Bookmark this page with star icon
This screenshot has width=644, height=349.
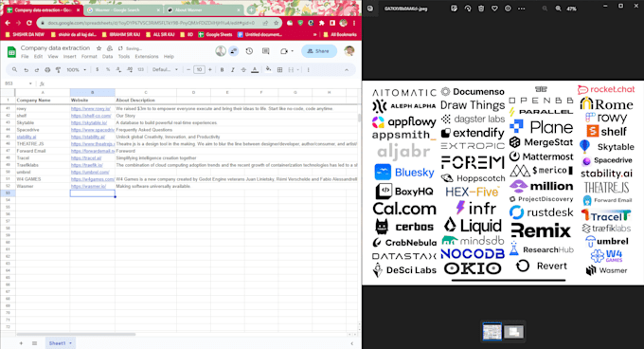(x=276, y=23)
